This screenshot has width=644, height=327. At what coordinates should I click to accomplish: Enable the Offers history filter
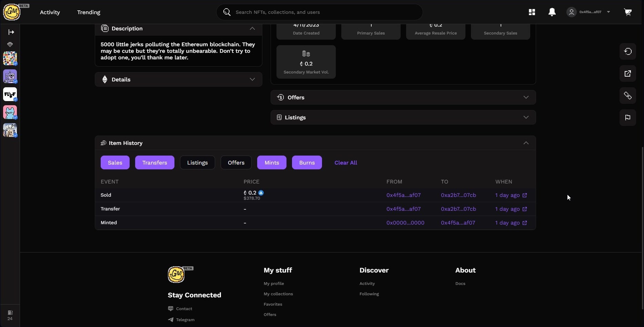click(236, 162)
